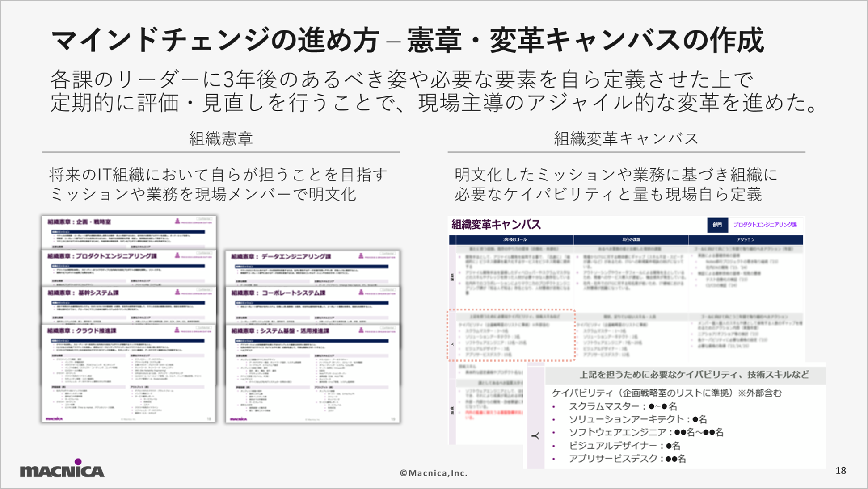Screen dimensions: 868x489
Task: Select the 組織変革キャンバス section heading
Action: point(626,138)
